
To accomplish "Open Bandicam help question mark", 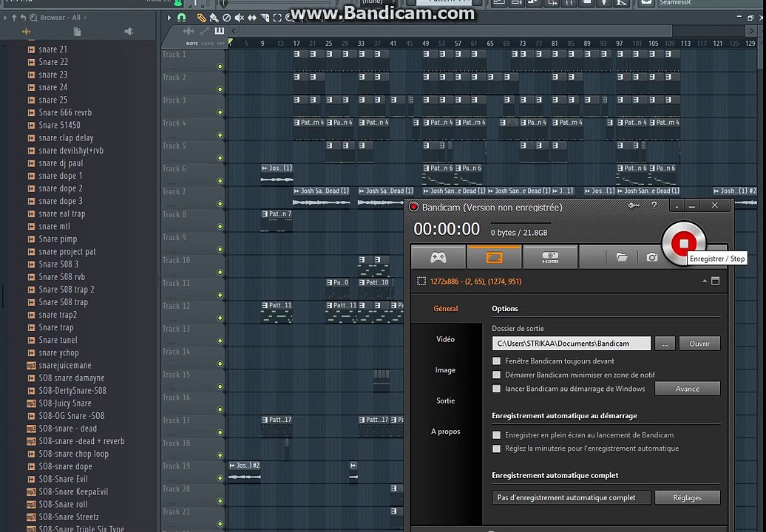I will click(x=654, y=205).
